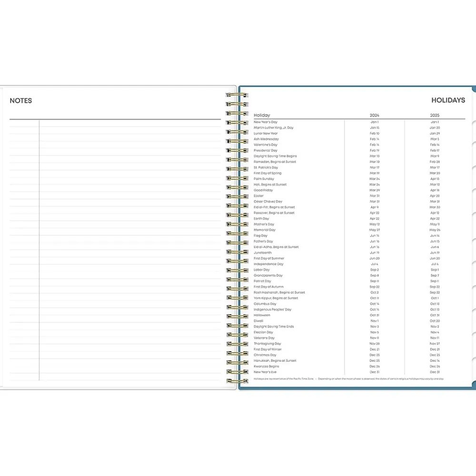Select the Valentine's Day holiday entry
The image size is (476, 476).
(266, 145)
